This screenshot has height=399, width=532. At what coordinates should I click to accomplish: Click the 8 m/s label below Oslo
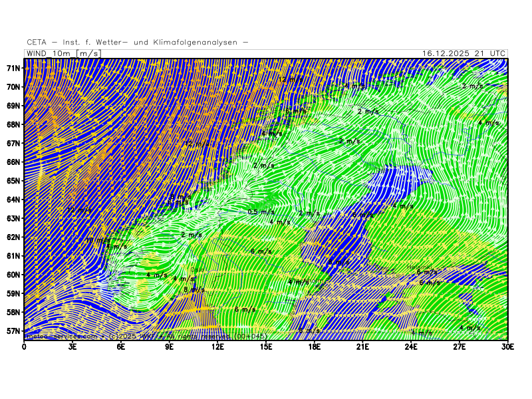[x=190, y=289]
